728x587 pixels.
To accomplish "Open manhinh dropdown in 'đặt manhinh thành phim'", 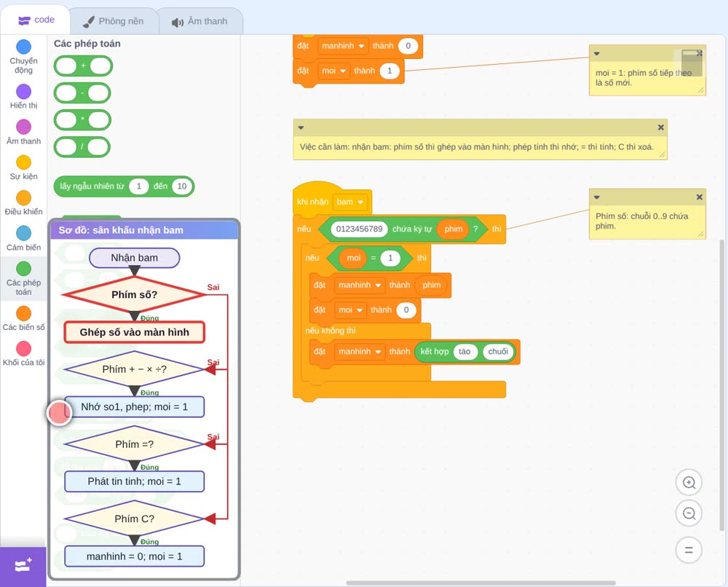I will coord(360,285).
